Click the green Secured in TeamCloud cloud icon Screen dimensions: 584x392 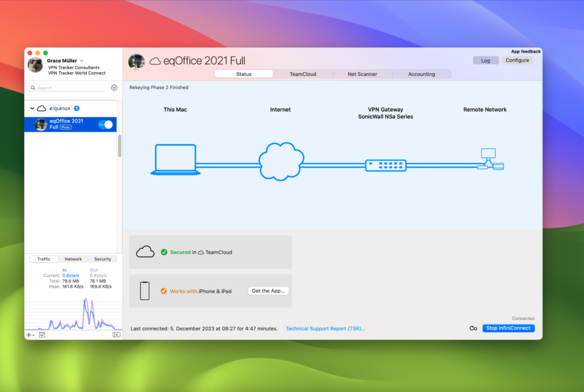[x=145, y=251]
